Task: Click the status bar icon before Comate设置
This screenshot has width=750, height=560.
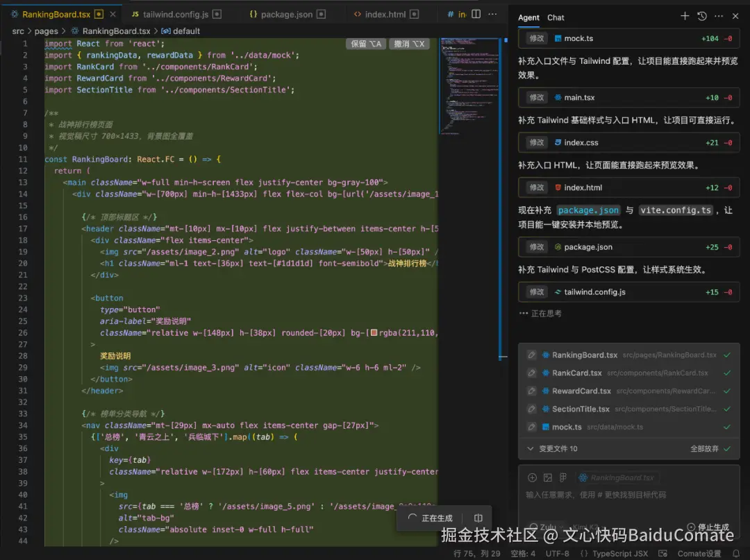Action: (662, 553)
